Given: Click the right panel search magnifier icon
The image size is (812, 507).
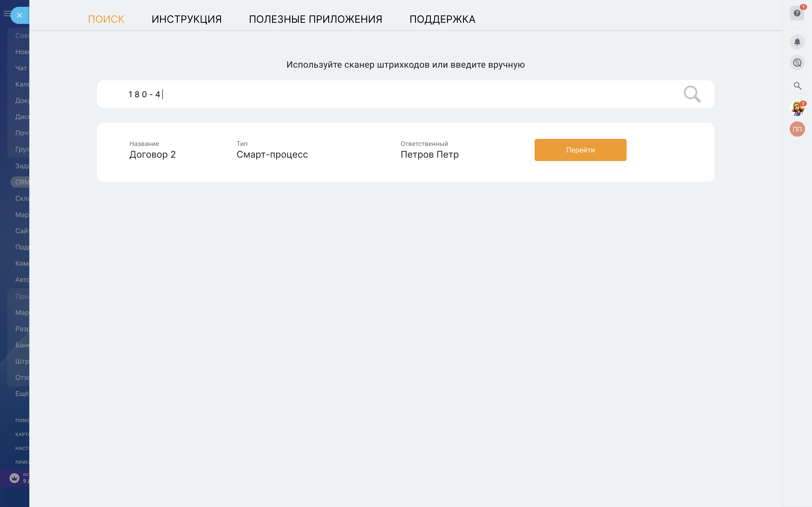Looking at the screenshot, I should click(x=797, y=86).
